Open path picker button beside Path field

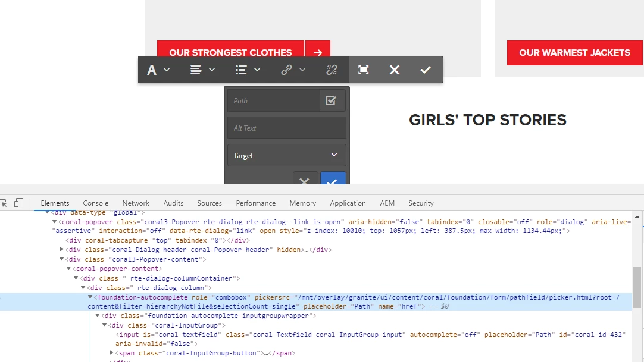click(x=332, y=101)
